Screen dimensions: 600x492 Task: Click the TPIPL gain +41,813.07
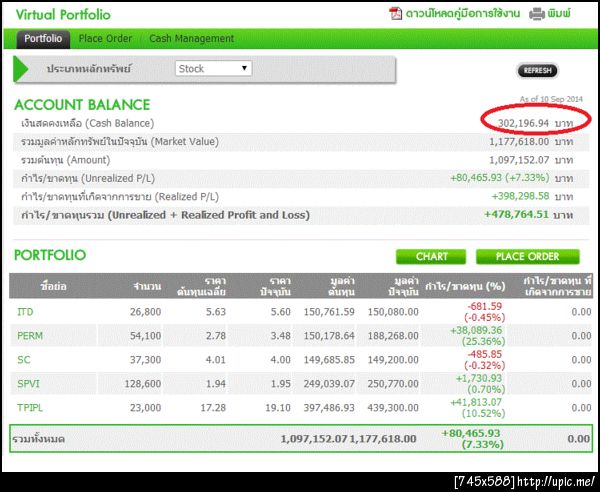[x=476, y=402]
